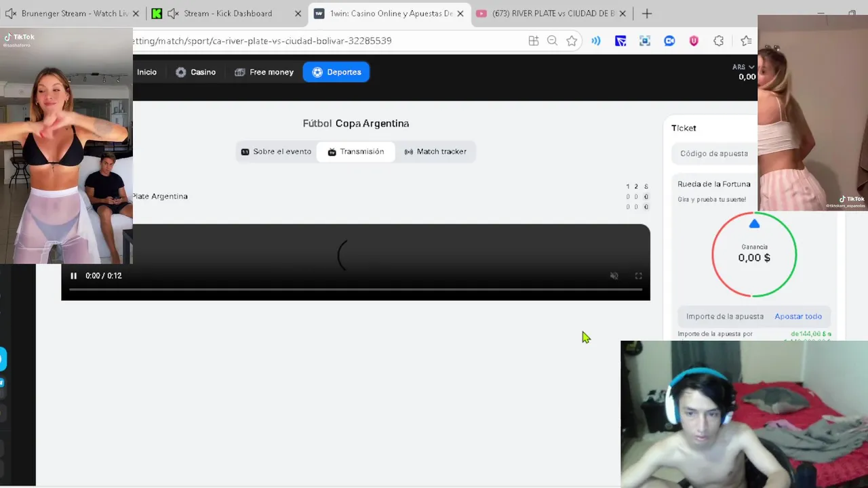Open the browser favorites list
This screenshot has height=488, width=868.
tap(747, 41)
